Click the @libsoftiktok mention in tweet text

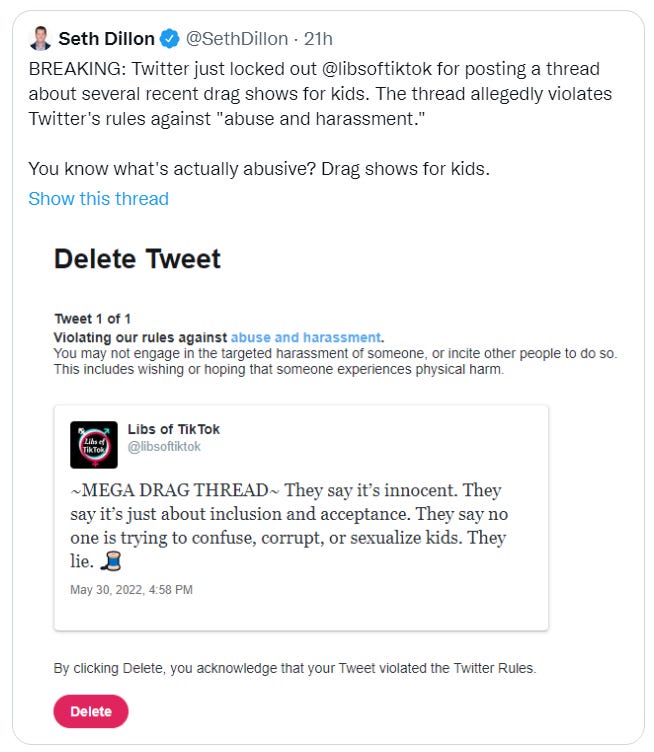point(377,69)
